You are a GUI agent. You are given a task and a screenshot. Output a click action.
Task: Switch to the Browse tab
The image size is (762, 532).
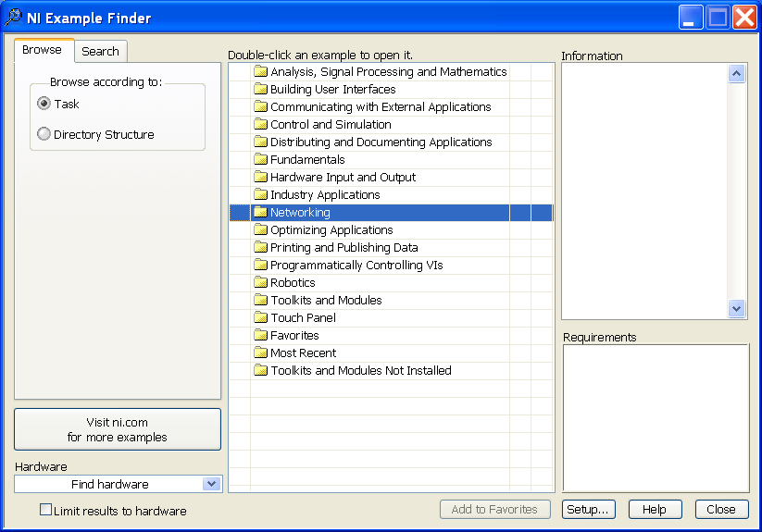click(x=43, y=50)
